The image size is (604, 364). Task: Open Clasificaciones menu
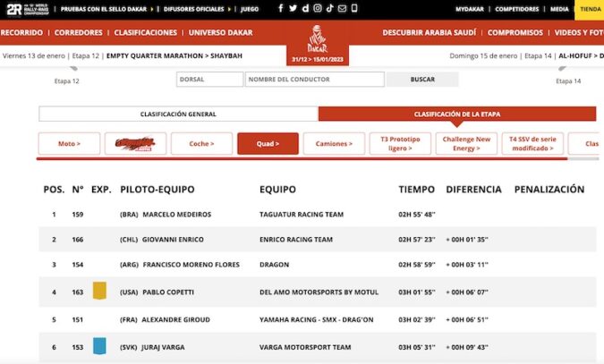click(145, 33)
